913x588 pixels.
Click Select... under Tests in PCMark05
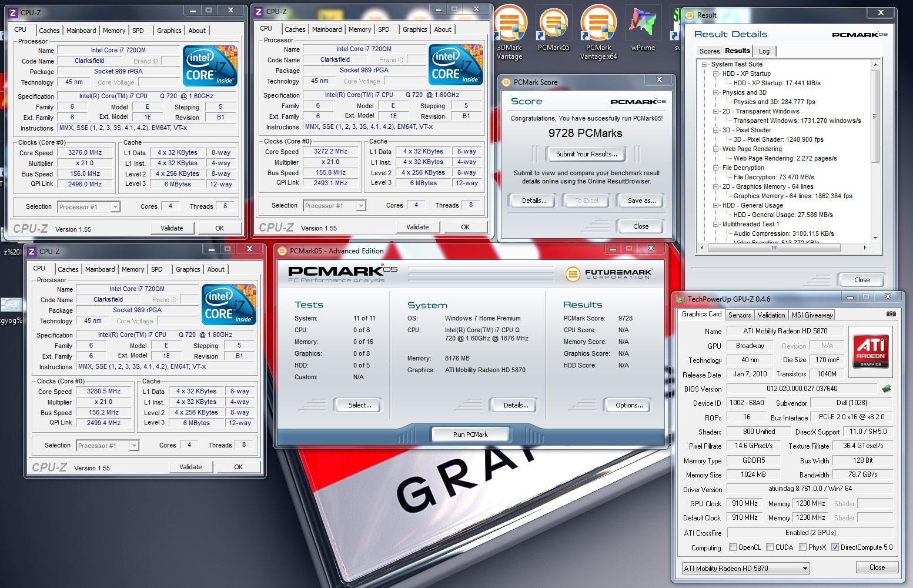pyautogui.click(x=359, y=405)
